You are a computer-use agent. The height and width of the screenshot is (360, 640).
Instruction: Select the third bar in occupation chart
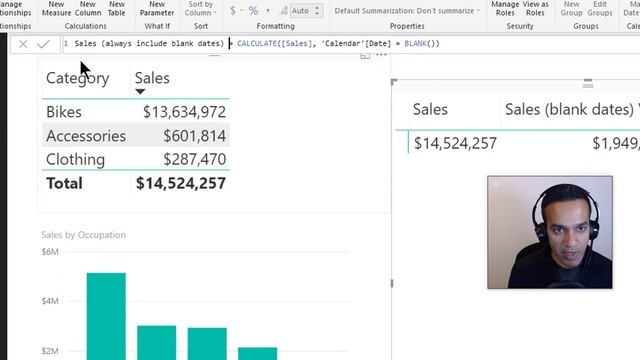pyautogui.click(x=207, y=344)
